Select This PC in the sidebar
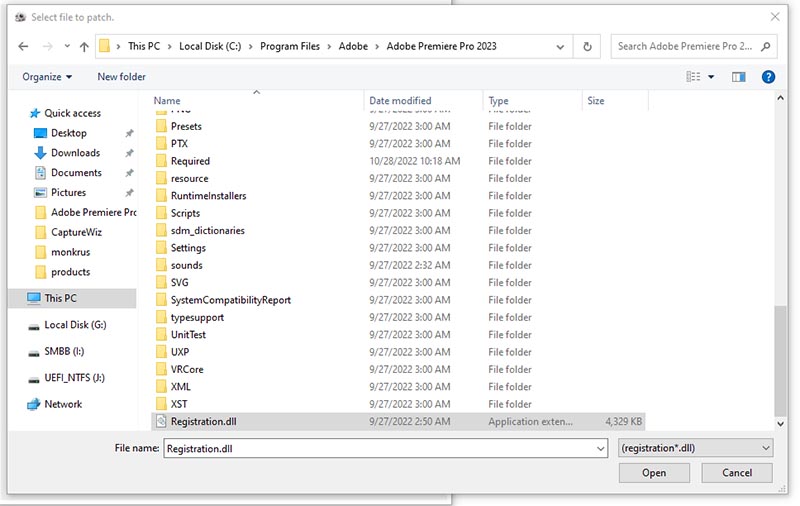The height and width of the screenshot is (506, 800). pyautogui.click(x=72, y=298)
